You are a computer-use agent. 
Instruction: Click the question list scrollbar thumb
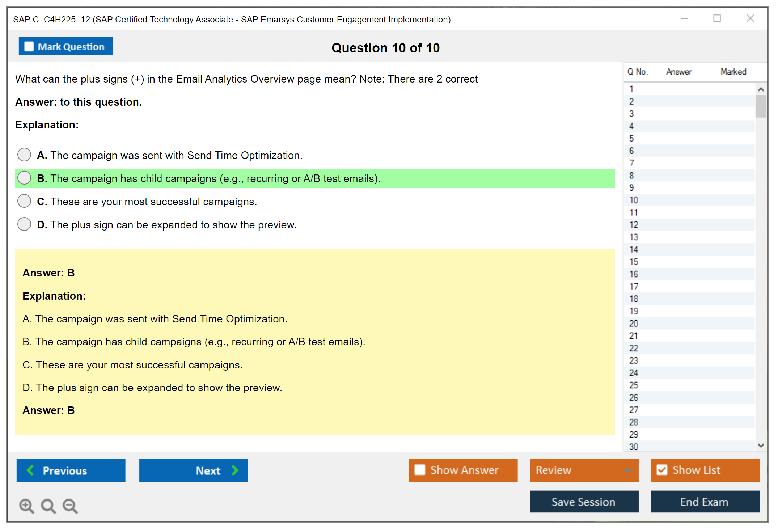click(761, 106)
